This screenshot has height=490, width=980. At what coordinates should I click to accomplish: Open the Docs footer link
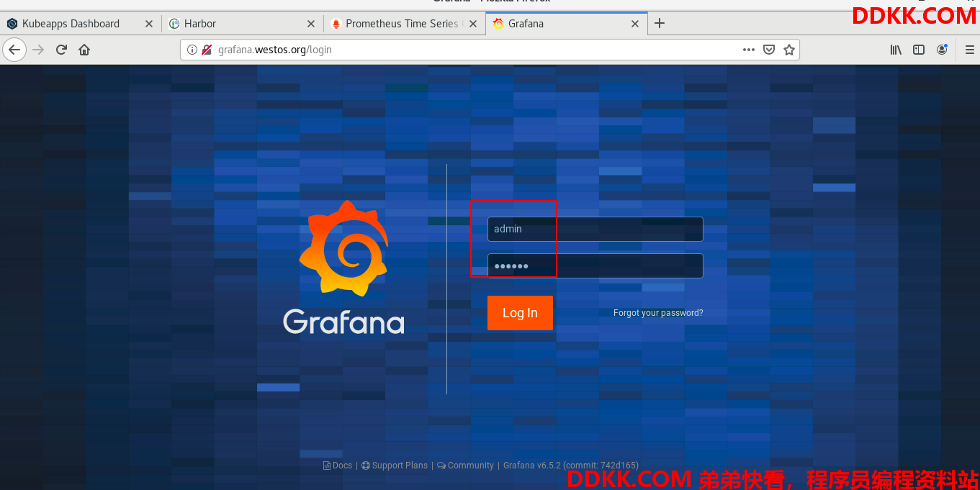click(x=338, y=466)
